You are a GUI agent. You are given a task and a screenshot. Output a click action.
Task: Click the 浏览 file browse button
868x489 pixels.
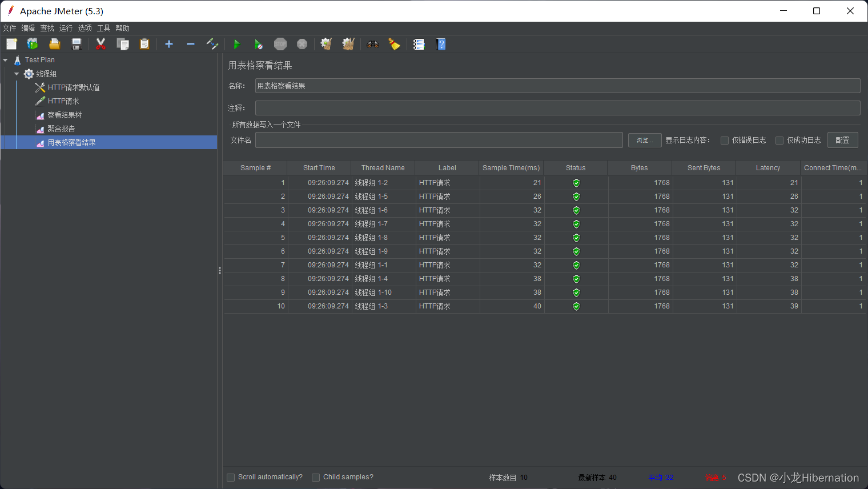645,140
